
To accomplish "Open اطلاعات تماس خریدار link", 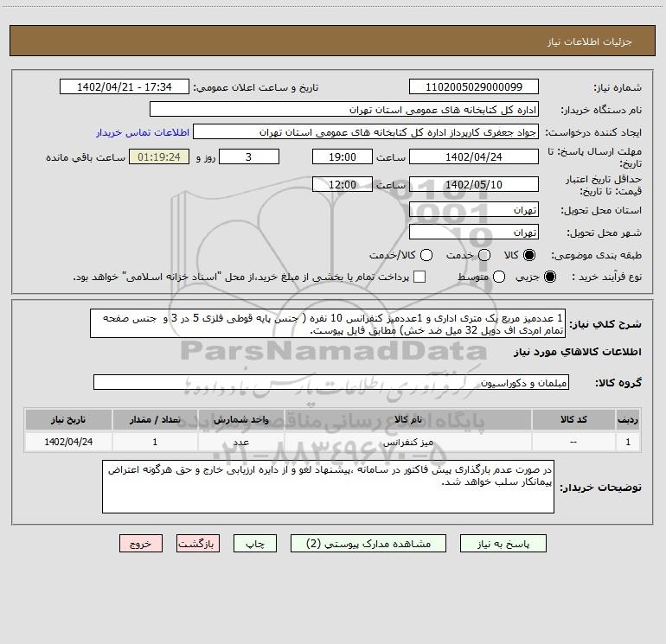I will pos(143,132).
